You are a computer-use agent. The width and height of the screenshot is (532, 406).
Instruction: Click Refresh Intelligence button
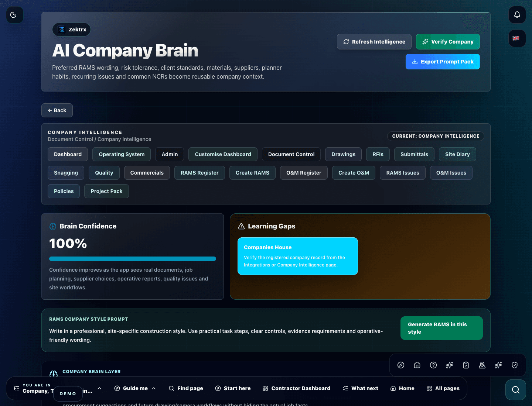click(374, 42)
